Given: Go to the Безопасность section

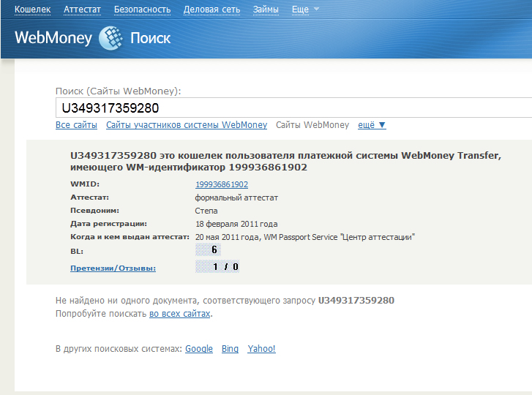Looking at the screenshot, I should tap(142, 10).
